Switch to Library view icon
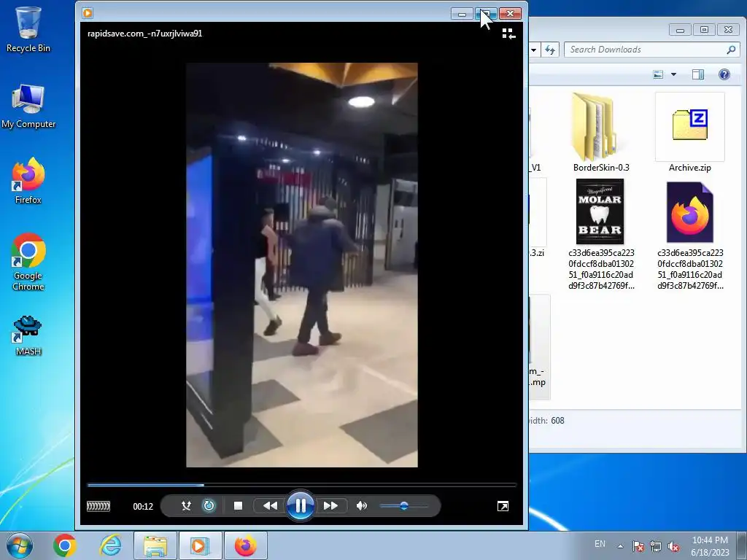 508,34
